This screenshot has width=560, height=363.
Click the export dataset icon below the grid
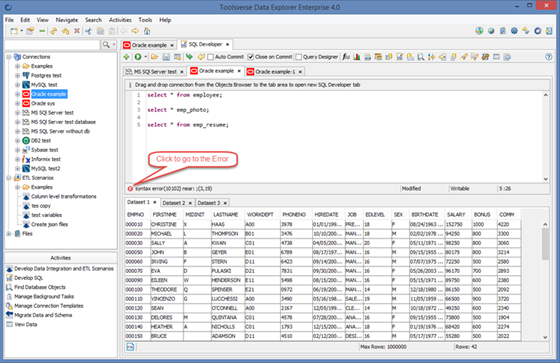tap(130, 347)
